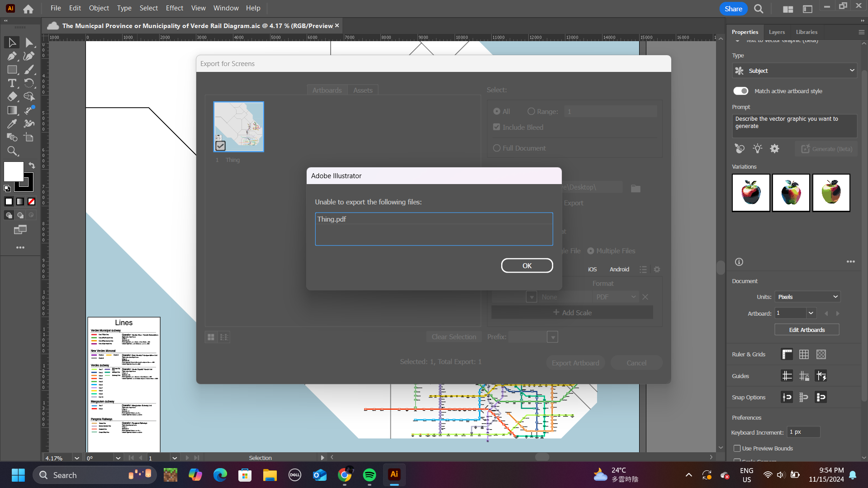
Task: Click the Add Scale button
Action: coord(572,313)
